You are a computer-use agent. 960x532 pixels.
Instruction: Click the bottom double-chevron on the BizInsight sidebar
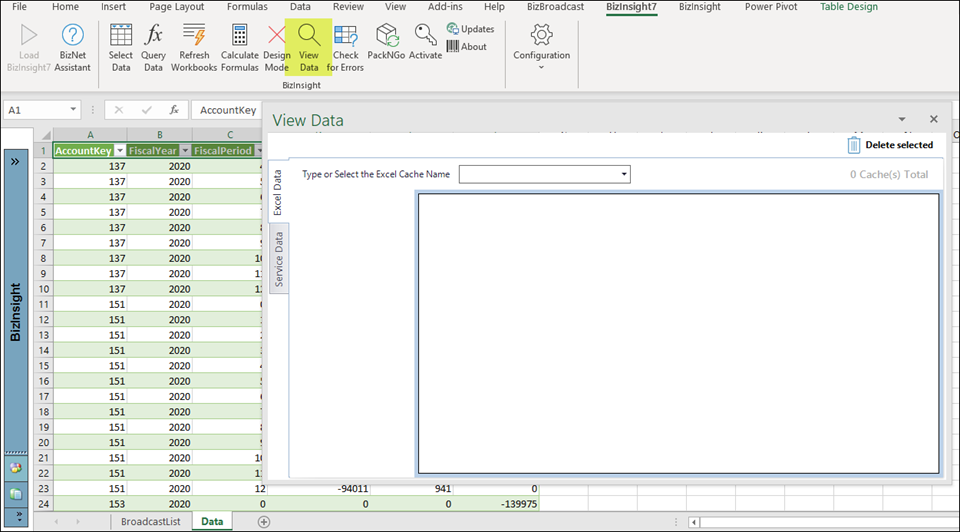click(x=18, y=516)
